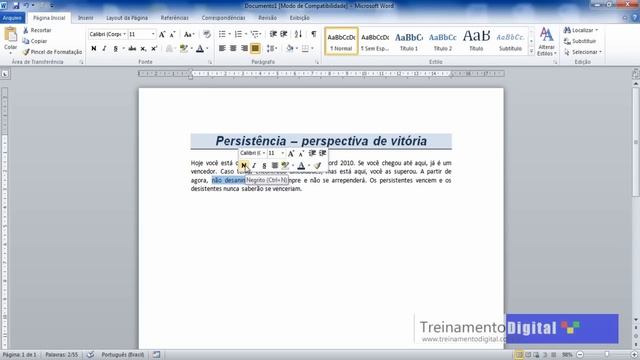Toggle superscript (x²) in the ribbon
This screenshot has height=360, width=640.
pyautogui.click(x=154, y=49)
